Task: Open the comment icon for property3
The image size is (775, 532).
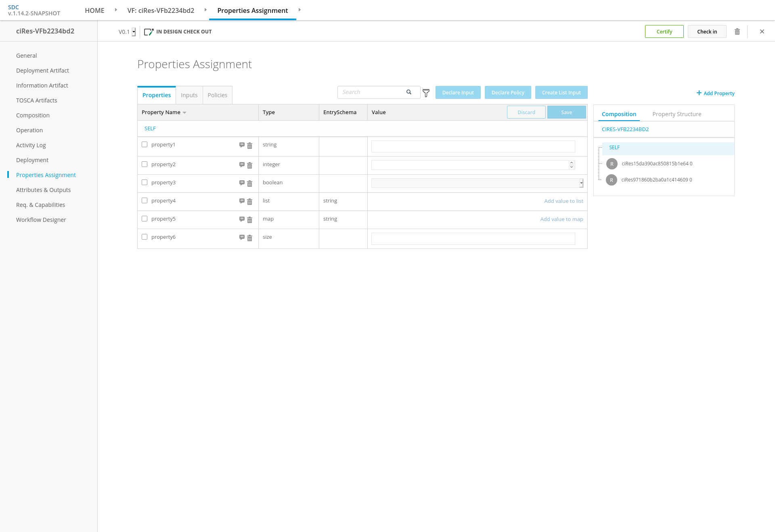Action: coord(242,183)
